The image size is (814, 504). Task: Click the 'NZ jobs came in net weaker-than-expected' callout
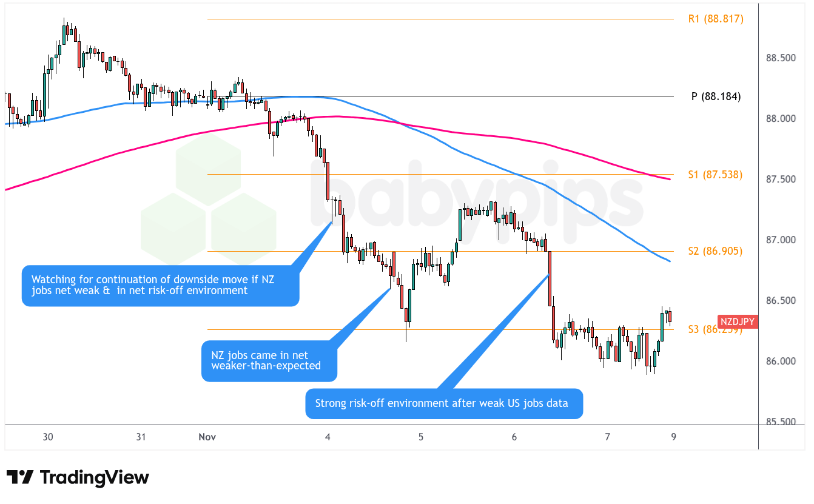pyautogui.click(x=269, y=360)
